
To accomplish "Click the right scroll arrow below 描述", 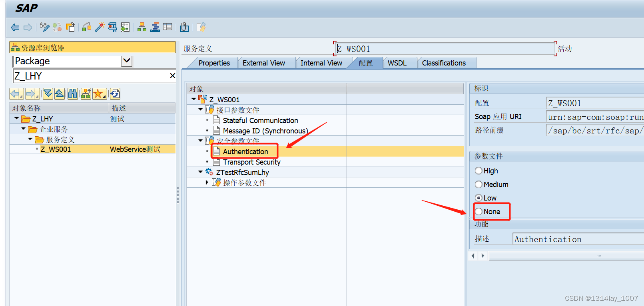I will (483, 256).
